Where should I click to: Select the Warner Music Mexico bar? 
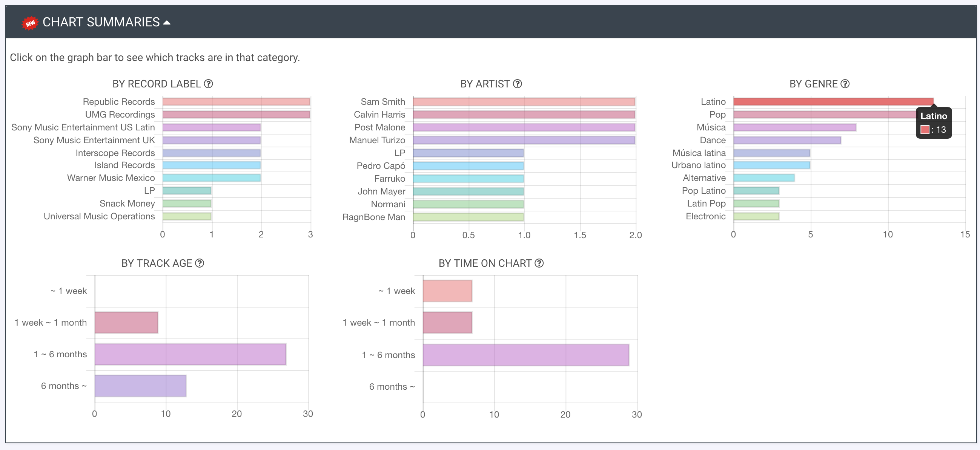click(212, 178)
